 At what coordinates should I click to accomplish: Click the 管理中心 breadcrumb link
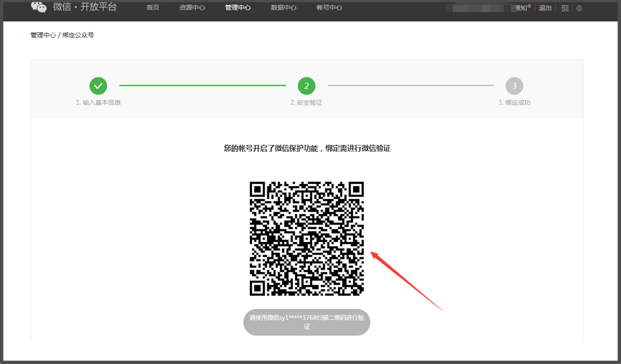43,35
